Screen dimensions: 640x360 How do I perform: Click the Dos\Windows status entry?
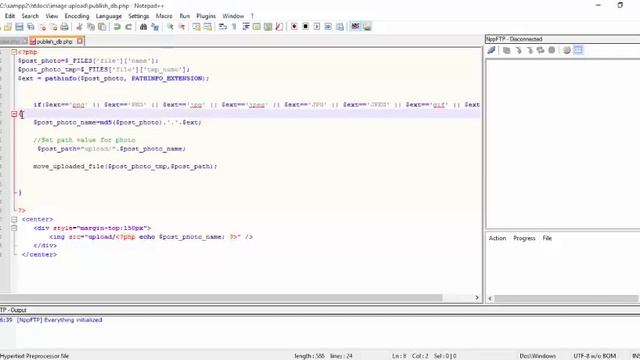click(x=538, y=356)
